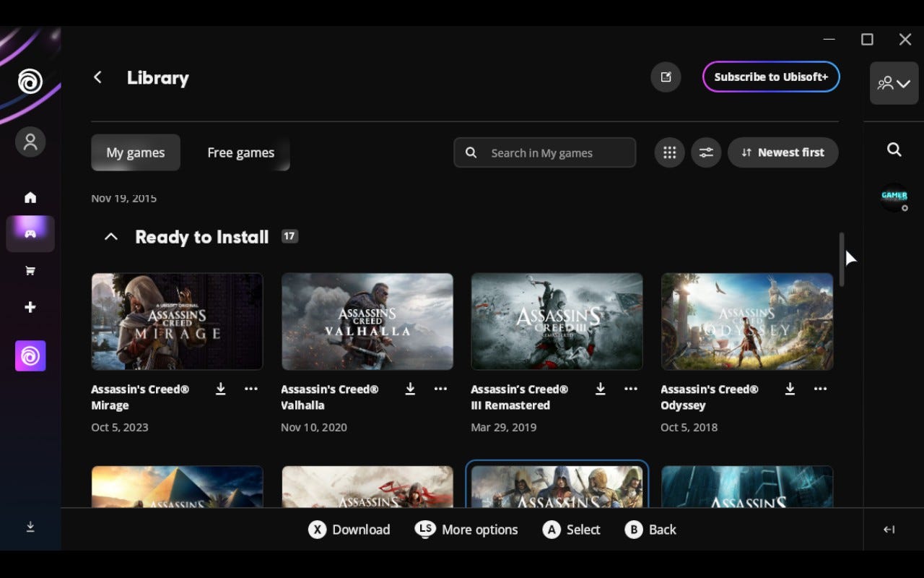Screen dimensions: 924x578
Task: Click the X Download prompt
Action: point(349,530)
